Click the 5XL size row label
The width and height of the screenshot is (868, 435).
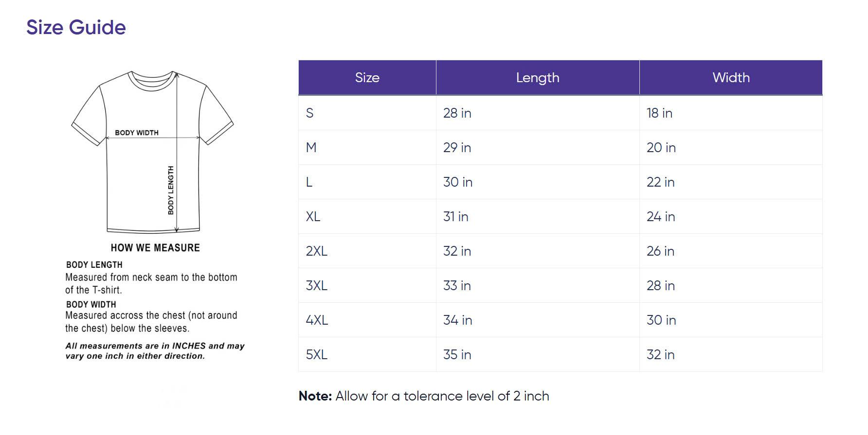[316, 355]
